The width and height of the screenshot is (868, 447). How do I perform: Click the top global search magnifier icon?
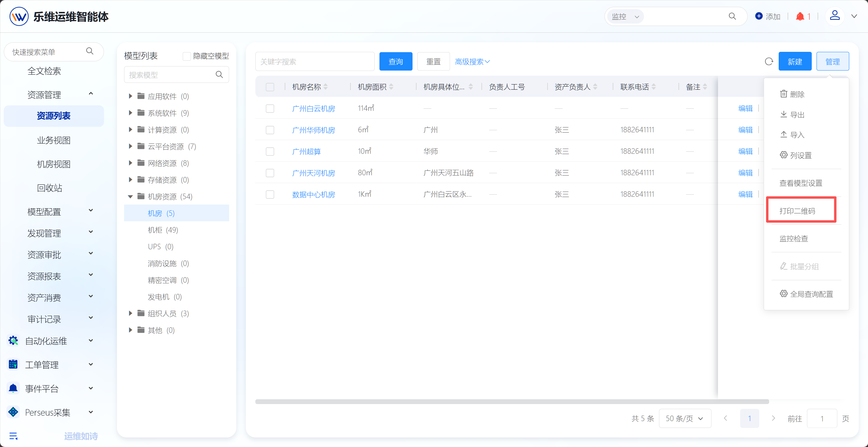(732, 16)
